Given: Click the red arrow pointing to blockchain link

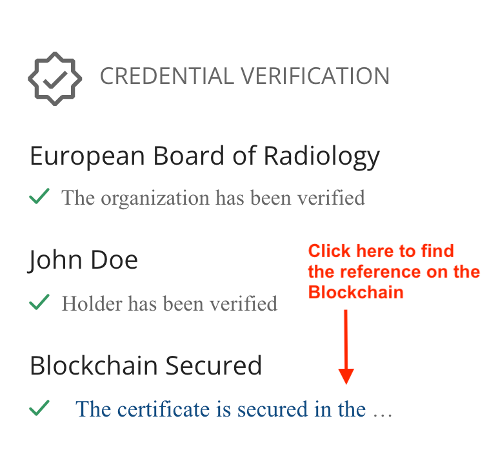Looking at the screenshot, I should click(x=346, y=347).
